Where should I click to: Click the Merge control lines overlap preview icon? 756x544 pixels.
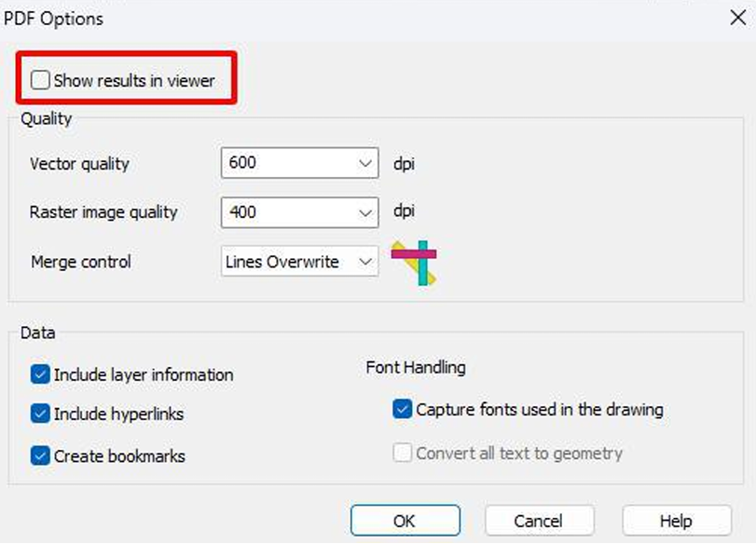[x=414, y=263]
